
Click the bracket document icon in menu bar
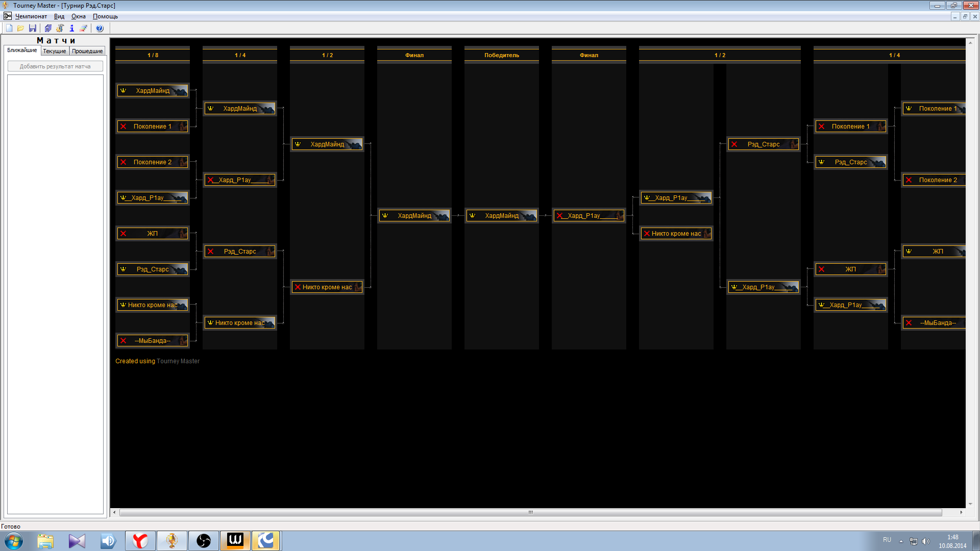[7, 16]
